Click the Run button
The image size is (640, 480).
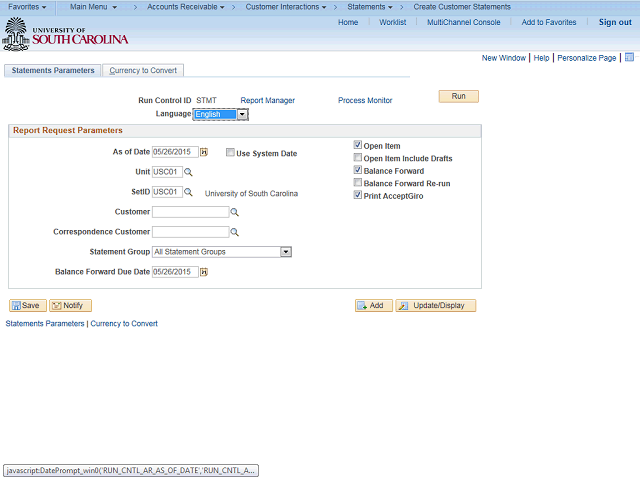[x=458, y=96]
